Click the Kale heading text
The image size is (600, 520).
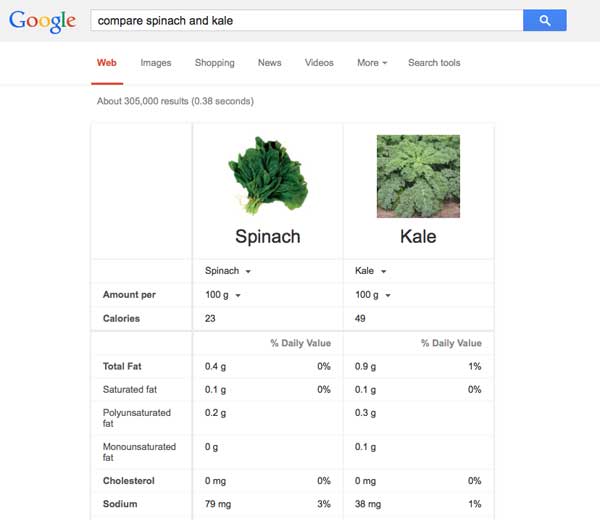pyautogui.click(x=418, y=236)
